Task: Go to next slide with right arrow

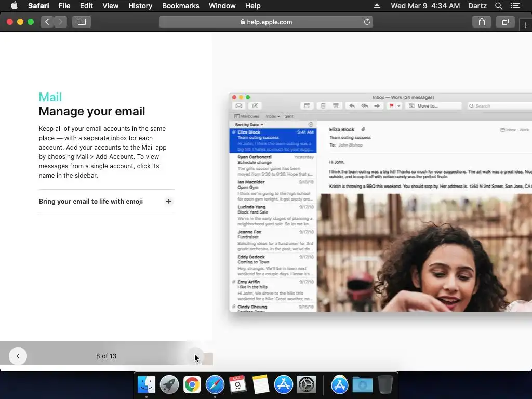Action: pos(196,356)
